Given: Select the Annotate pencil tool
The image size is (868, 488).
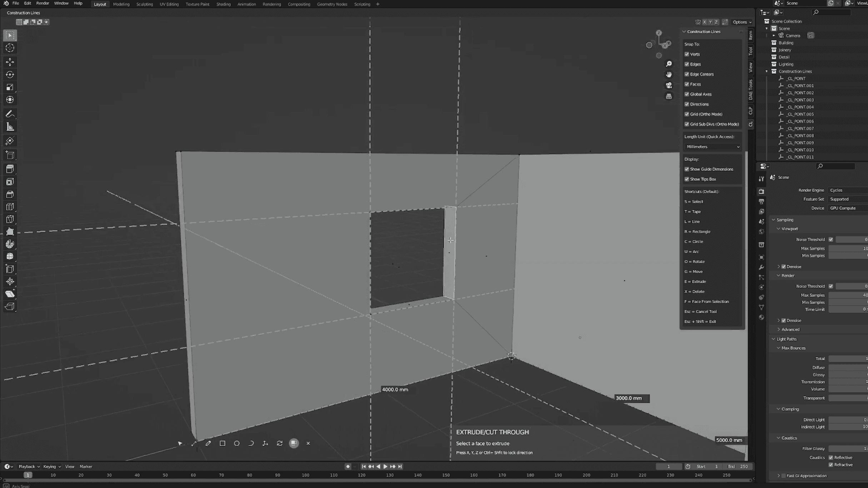Looking at the screenshot, I should click(10, 114).
